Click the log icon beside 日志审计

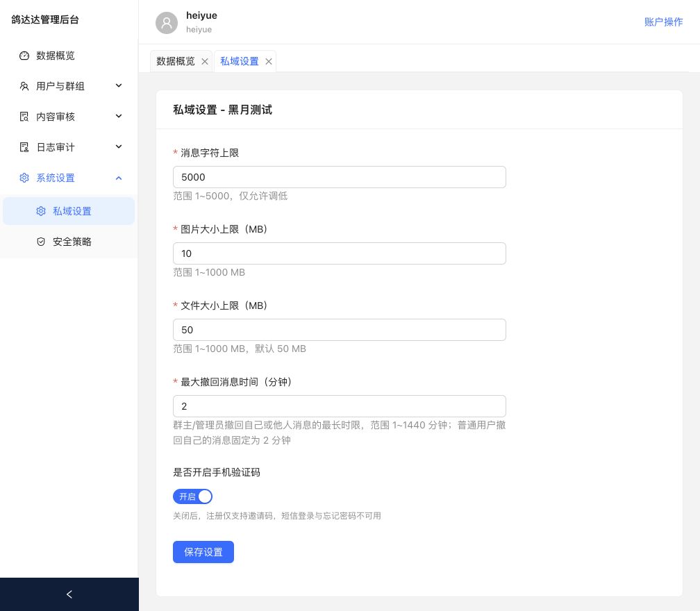pyautogui.click(x=24, y=147)
